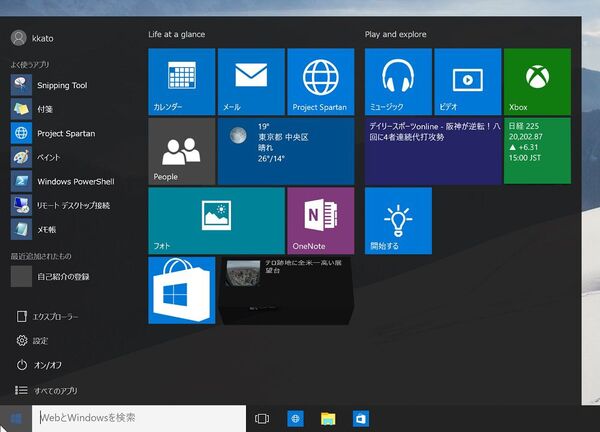Open the デイリースポーツonline sports news tile

[x=433, y=151]
